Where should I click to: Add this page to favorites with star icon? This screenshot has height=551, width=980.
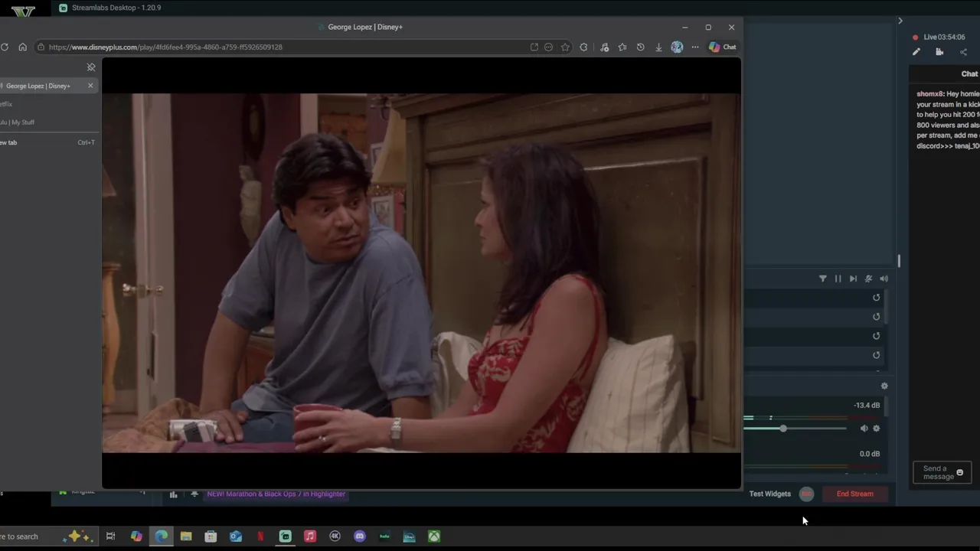tap(565, 47)
